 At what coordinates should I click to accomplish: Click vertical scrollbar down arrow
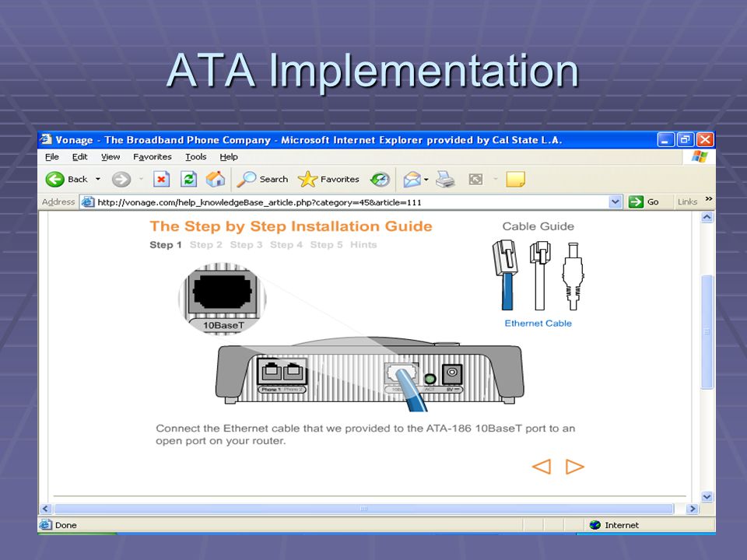click(x=707, y=497)
